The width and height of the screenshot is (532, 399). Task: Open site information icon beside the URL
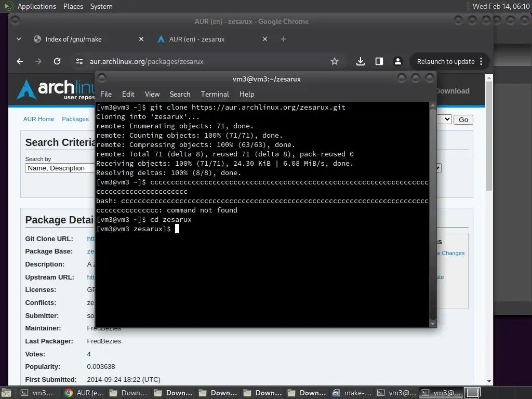coord(79,61)
